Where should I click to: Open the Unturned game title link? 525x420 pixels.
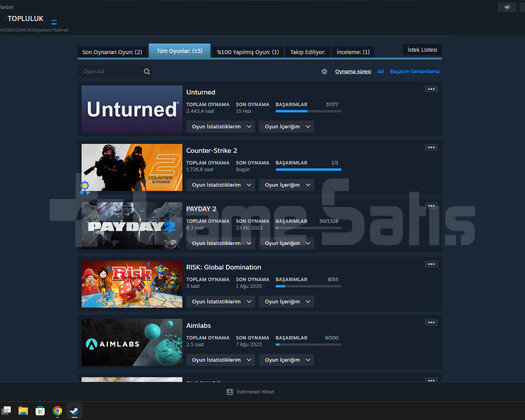pos(201,92)
